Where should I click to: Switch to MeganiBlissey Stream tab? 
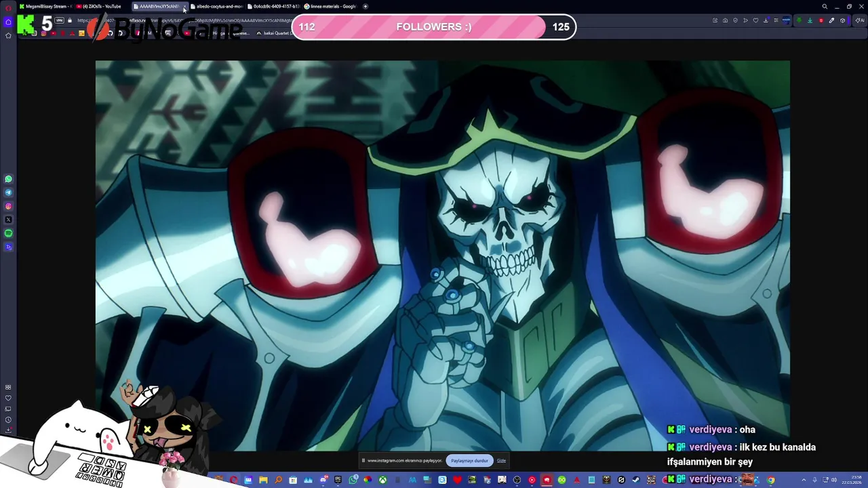45,7
